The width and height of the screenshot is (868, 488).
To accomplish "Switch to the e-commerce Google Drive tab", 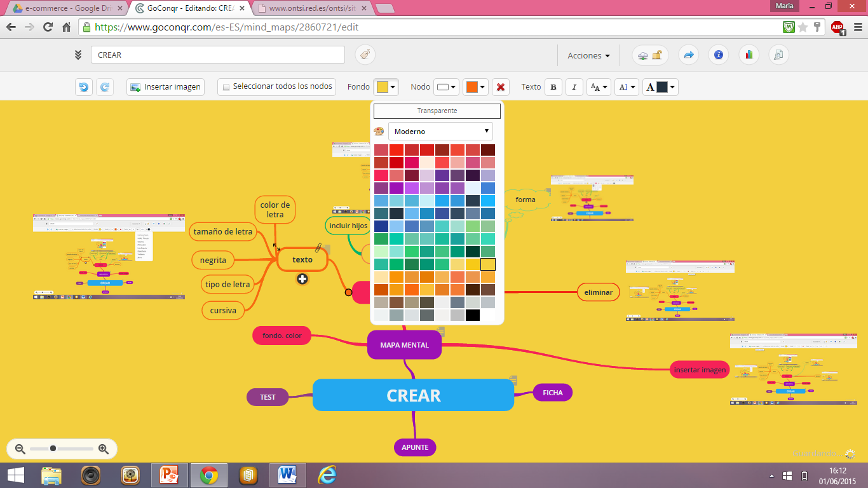I will 65,8.
